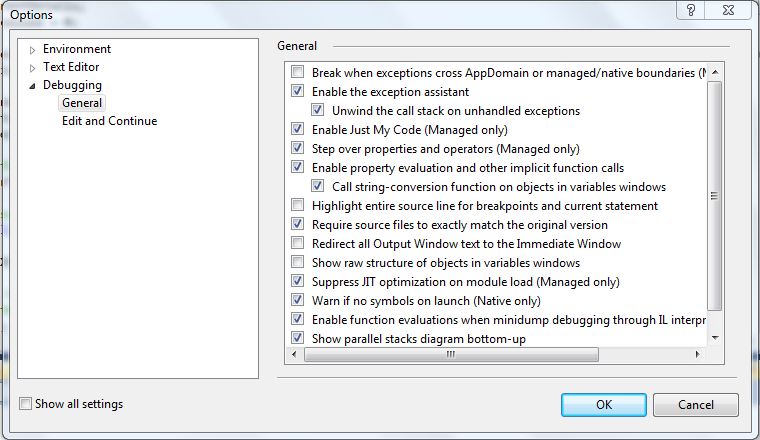Click the Cancel button

pyautogui.click(x=696, y=405)
